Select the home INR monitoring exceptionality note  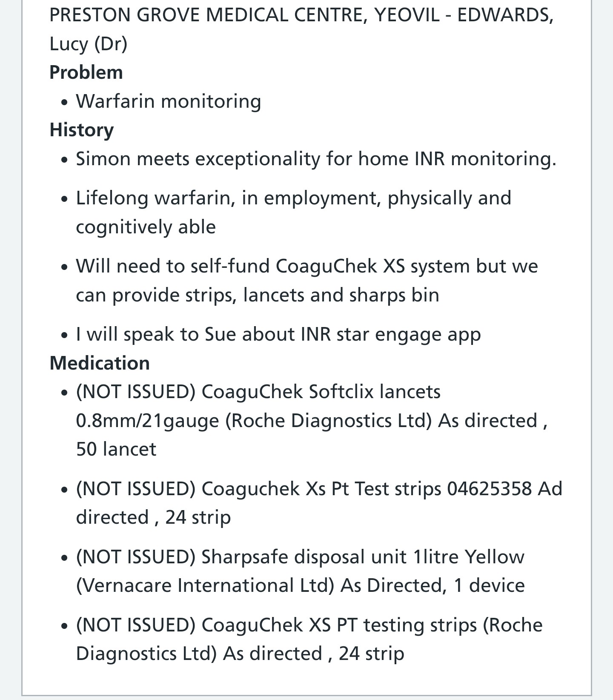point(316,159)
